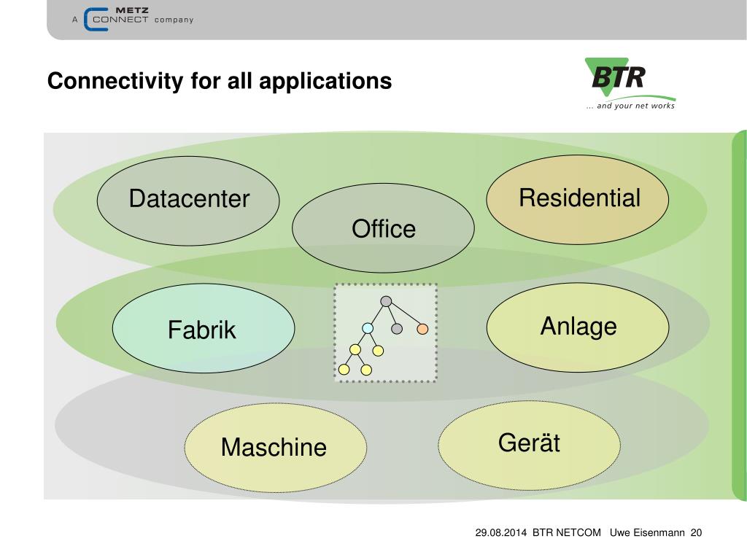The width and height of the screenshot is (747, 560).
Task: Click the top gray root node of tree
Action: point(387,301)
